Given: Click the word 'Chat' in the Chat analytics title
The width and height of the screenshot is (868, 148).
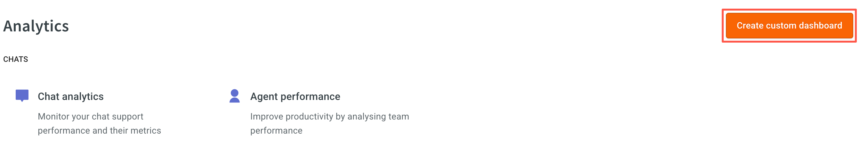Looking at the screenshot, I should [49, 96].
